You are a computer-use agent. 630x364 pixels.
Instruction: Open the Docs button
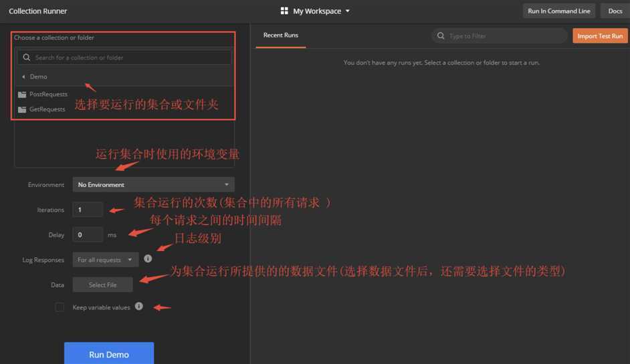(x=615, y=11)
